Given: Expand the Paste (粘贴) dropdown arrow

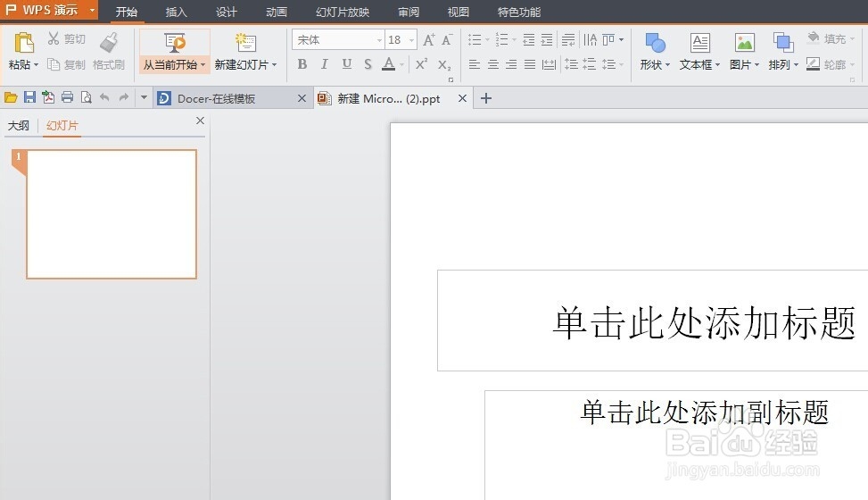Looking at the screenshot, I should pyautogui.click(x=36, y=65).
